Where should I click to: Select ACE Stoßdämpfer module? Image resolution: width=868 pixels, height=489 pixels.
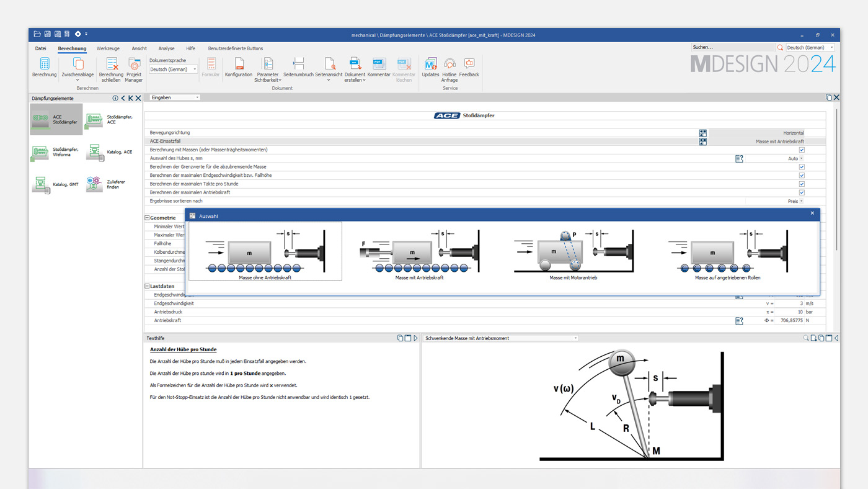56,119
